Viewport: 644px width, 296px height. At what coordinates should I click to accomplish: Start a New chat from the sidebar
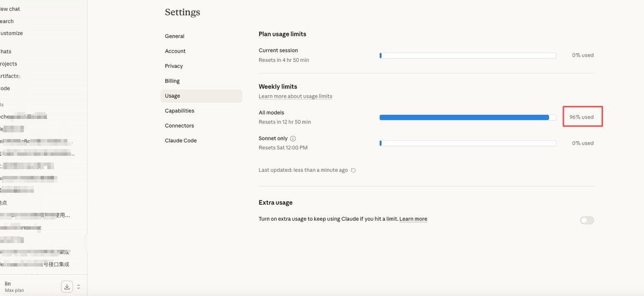(10, 9)
